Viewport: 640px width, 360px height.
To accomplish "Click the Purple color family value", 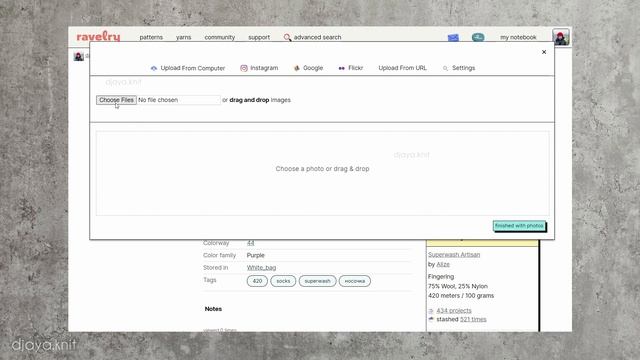I will (256, 256).
